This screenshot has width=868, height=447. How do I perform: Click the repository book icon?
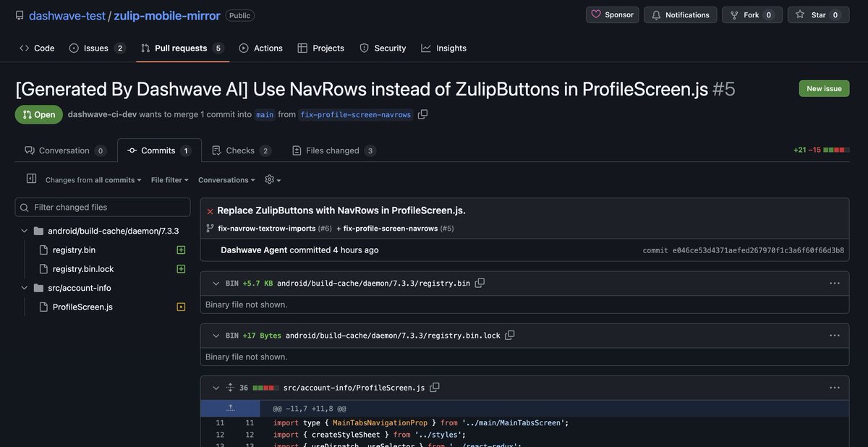point(20,15)
